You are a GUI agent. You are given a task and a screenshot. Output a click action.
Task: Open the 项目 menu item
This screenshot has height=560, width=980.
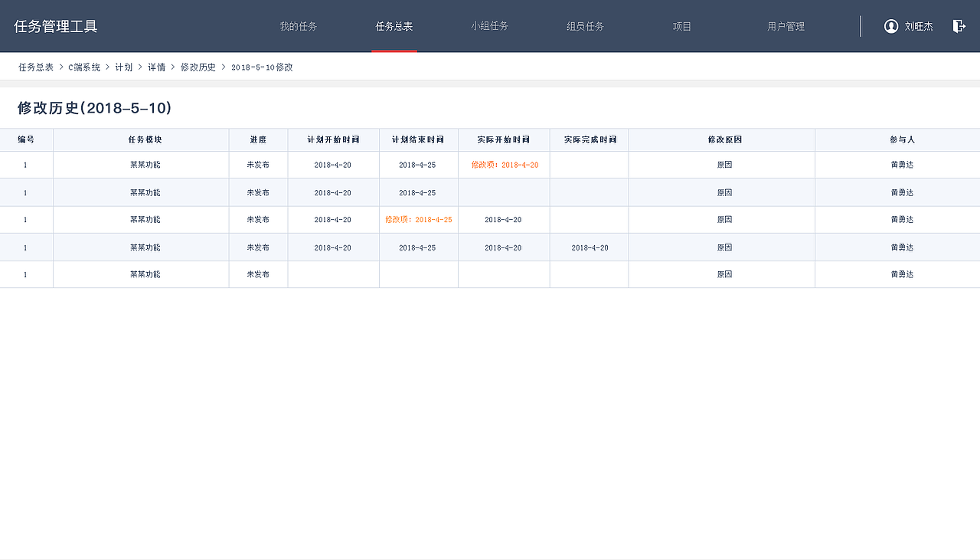(681, 25)
